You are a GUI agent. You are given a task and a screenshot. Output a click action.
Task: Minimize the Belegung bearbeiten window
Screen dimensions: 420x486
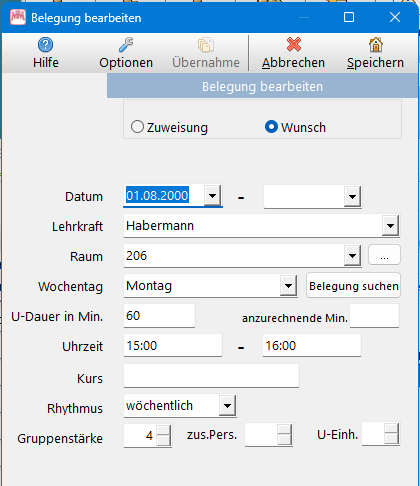tap(304, 17)
